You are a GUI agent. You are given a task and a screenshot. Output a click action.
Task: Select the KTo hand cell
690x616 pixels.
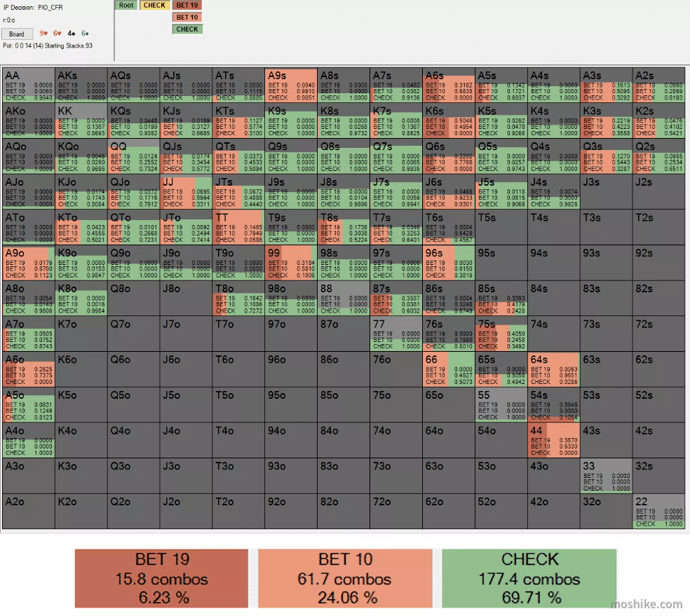coord(81,227)
